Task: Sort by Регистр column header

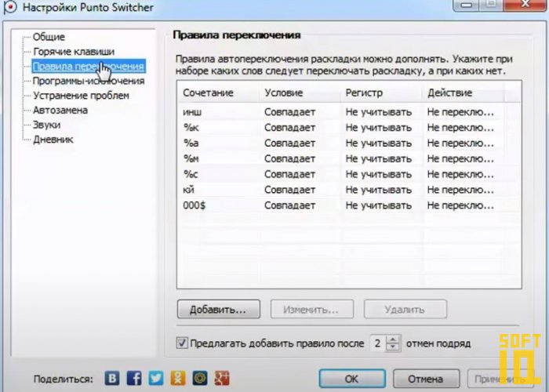Action: [x=381, y=93]
